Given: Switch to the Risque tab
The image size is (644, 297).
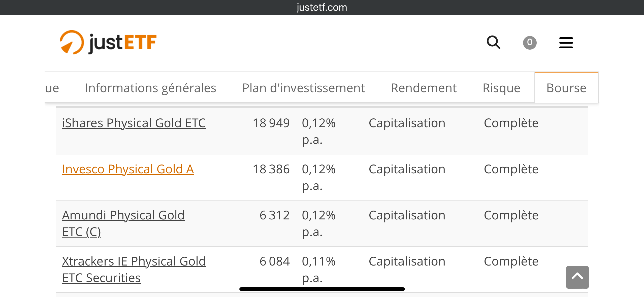Looking at the screenshot, I should (x=501, y=88).
